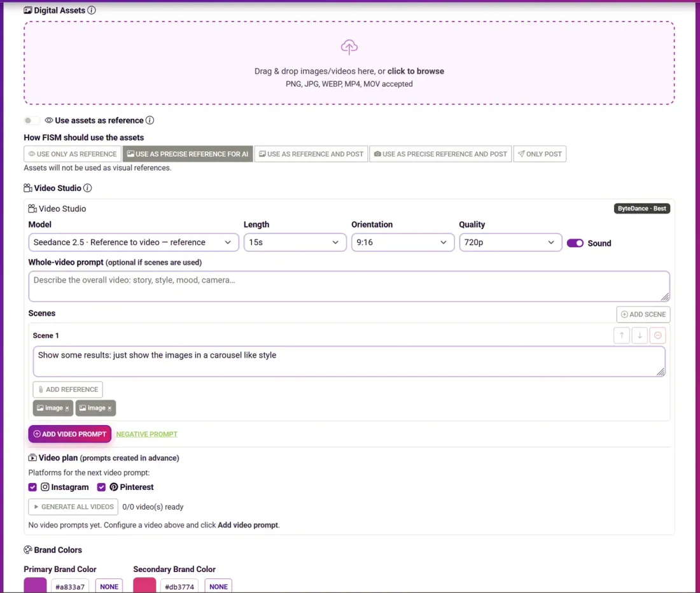
Task: Remove the first image reference chip
Action: coord(67,408)
